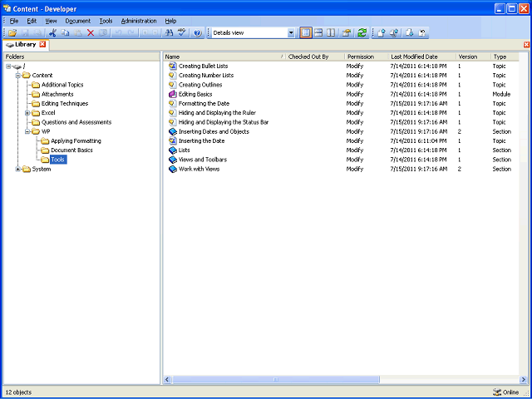Click the ABC spell check icon
This screenshot has width=532, height=399.
(x=182, y=33)
